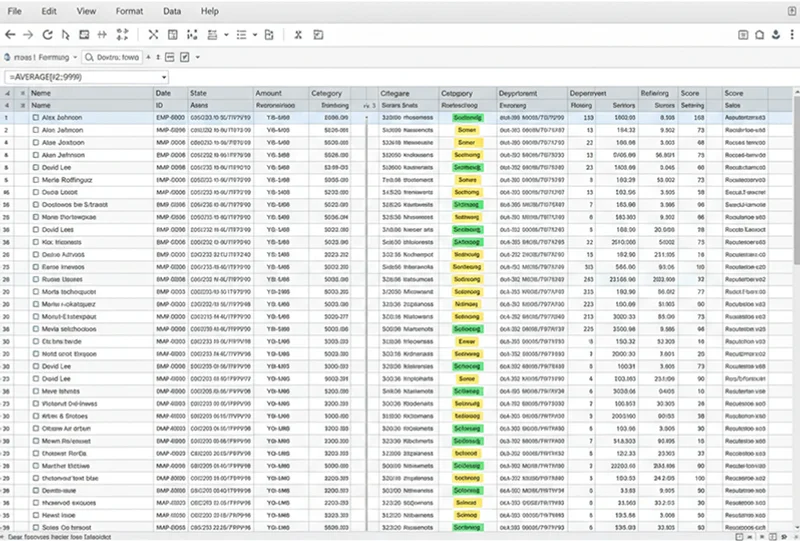Check the box for Akan Jahnson

pyautogui.click(x=36, y=155)
